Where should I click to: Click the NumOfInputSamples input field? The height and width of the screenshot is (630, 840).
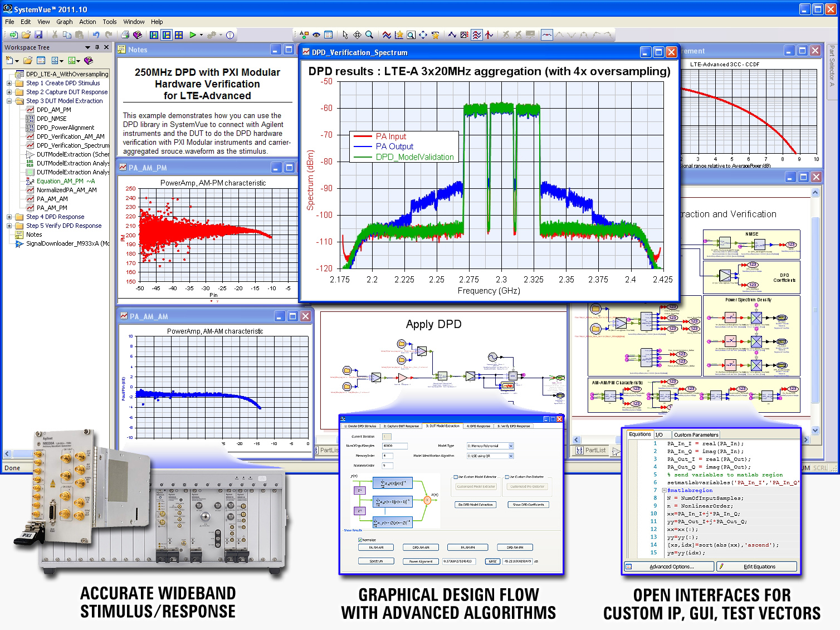pyautogui.click(x=395, y=446)
